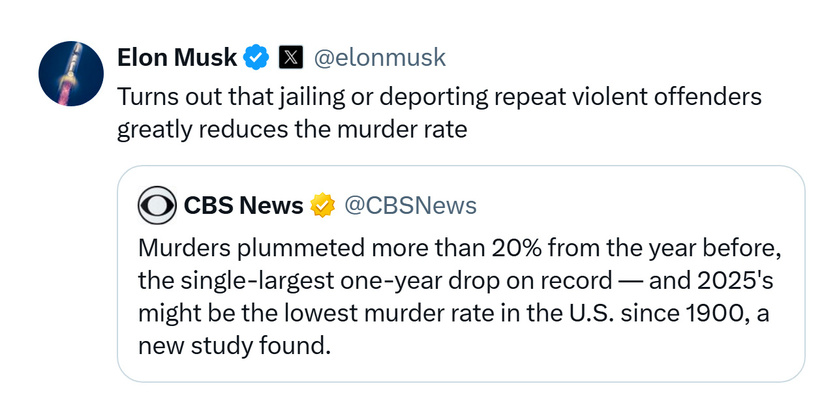Open the CBS News account name
The image size is (839, 416).
[x=243, y=206]
